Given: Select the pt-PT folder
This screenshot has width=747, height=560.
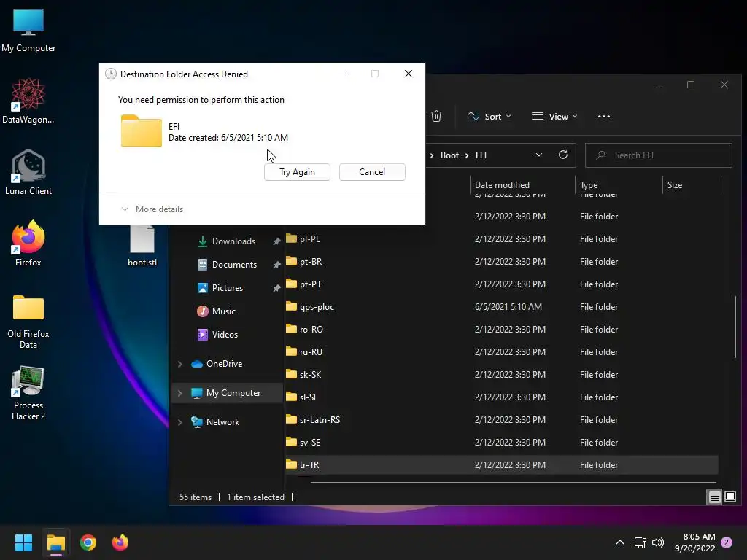Looking at the screenshot, I should click(502, 284).
